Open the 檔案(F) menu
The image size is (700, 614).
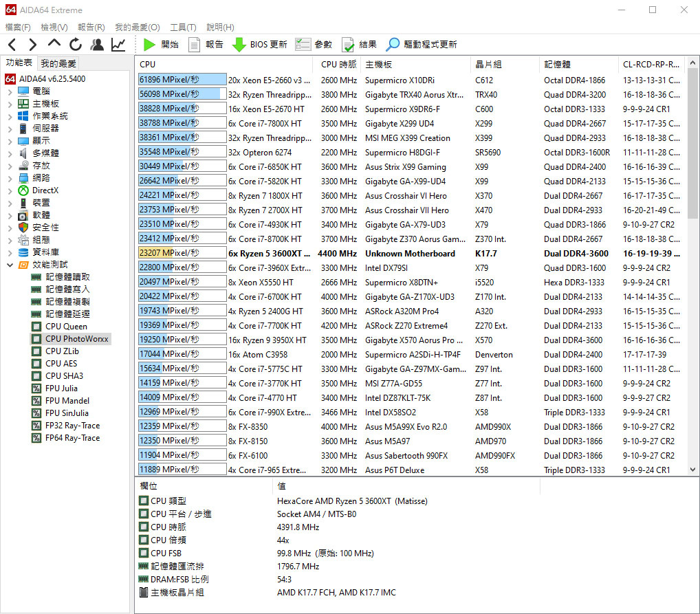[x=18, y=28]
